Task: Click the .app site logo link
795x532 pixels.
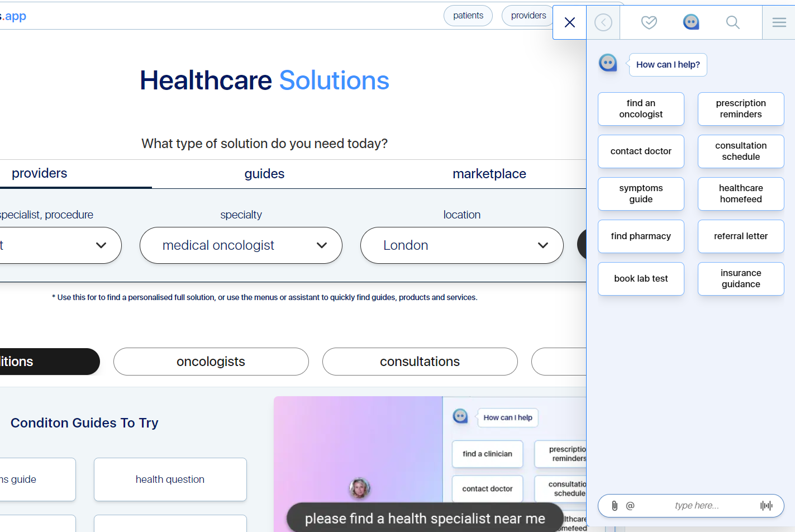Action: [x=13, y=16]
